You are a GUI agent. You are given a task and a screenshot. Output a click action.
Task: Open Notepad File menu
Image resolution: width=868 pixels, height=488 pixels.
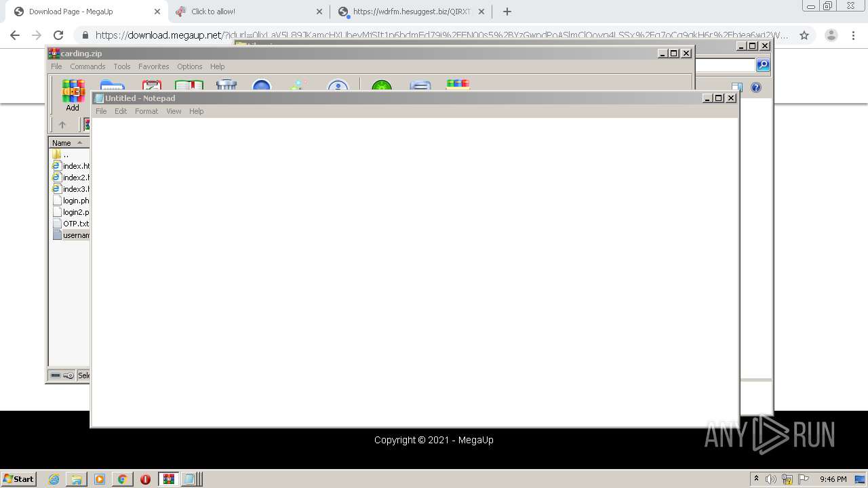coord(101,111)
